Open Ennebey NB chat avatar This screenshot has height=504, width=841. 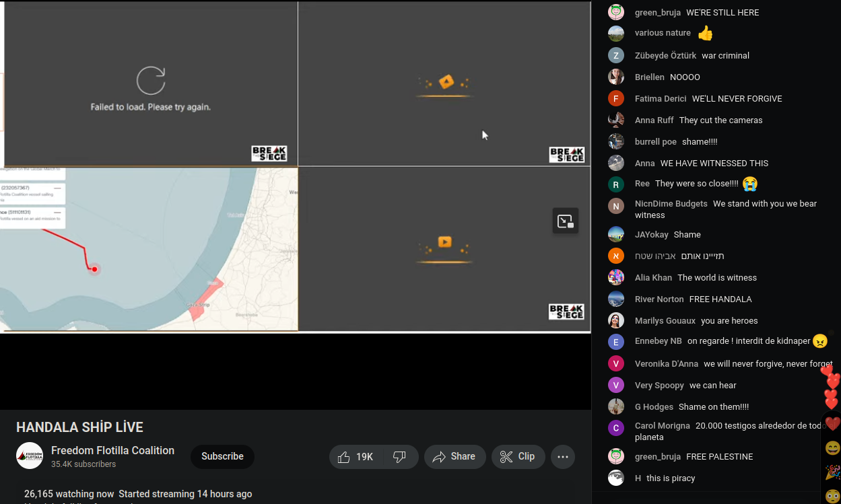[x=616, y=342]
